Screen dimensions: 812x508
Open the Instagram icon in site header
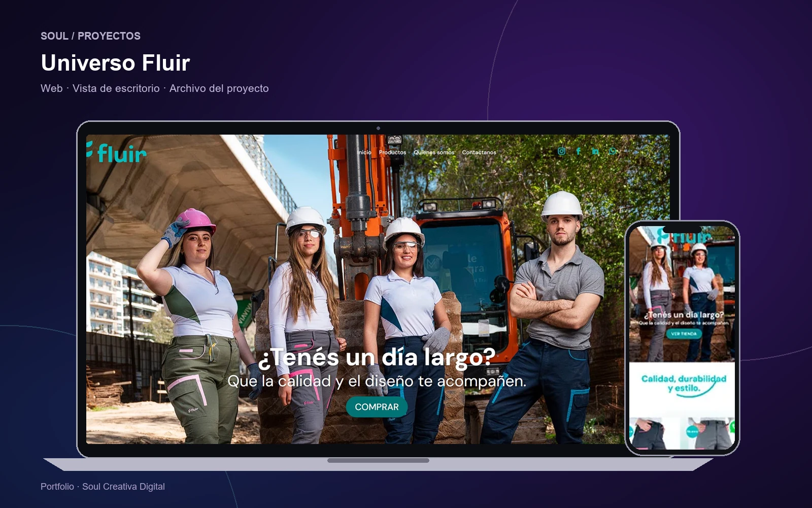(561, 151)
